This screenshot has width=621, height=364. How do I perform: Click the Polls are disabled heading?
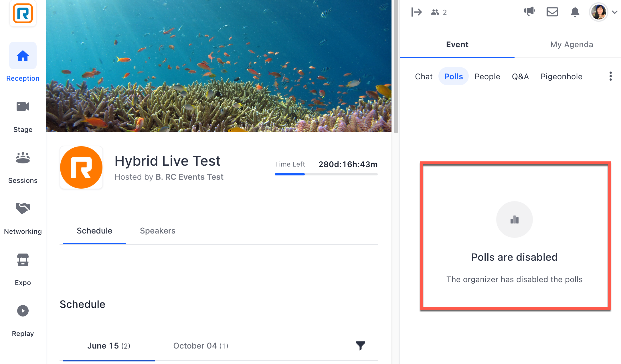coord(515,257)
